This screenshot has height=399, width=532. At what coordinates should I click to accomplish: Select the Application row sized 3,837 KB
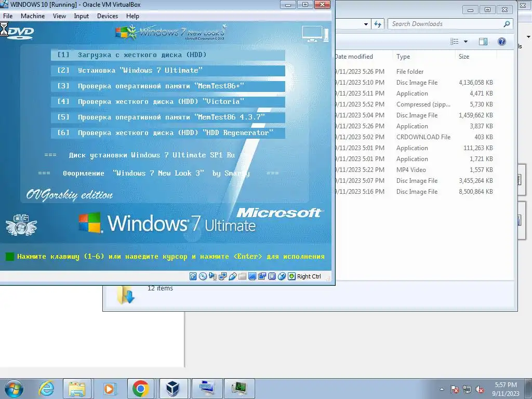[416, 126]
